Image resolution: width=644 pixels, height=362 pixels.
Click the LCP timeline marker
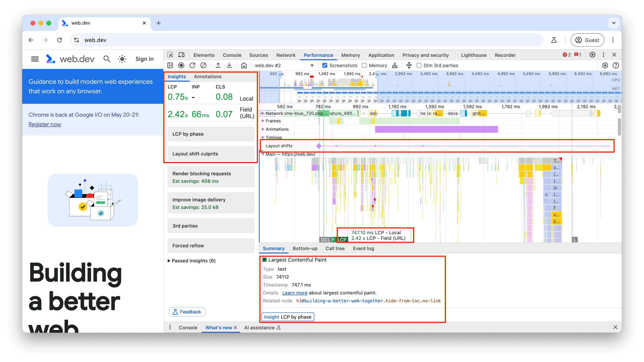click(342, 239)
